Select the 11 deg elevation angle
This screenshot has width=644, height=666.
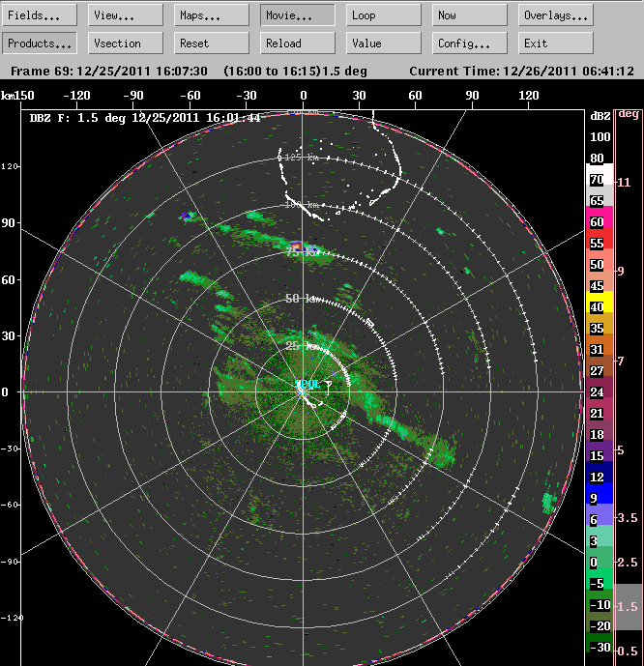[624, 183]
